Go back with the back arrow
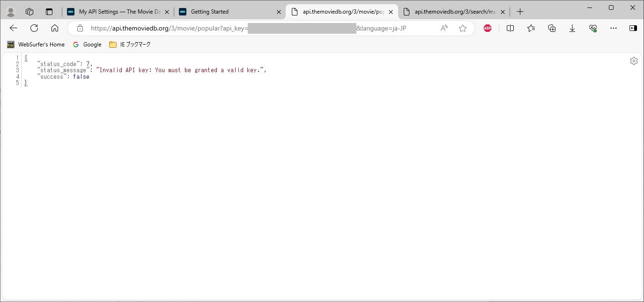Viewport: 644px width, 302px height. 14,28
